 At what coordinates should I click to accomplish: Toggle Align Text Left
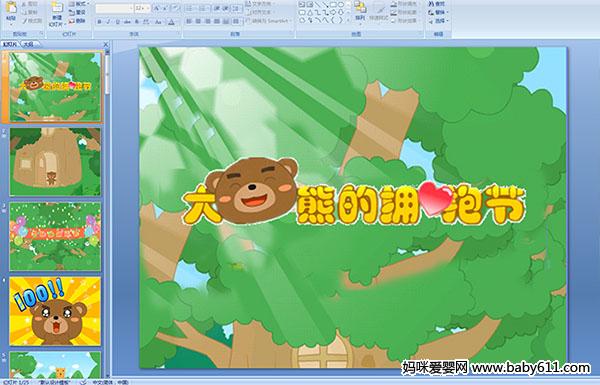[x=189, y=21]
